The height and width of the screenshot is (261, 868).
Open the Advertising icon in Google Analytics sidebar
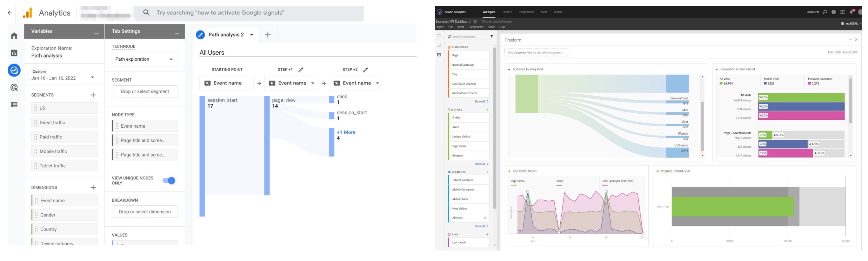coord(14,88)
